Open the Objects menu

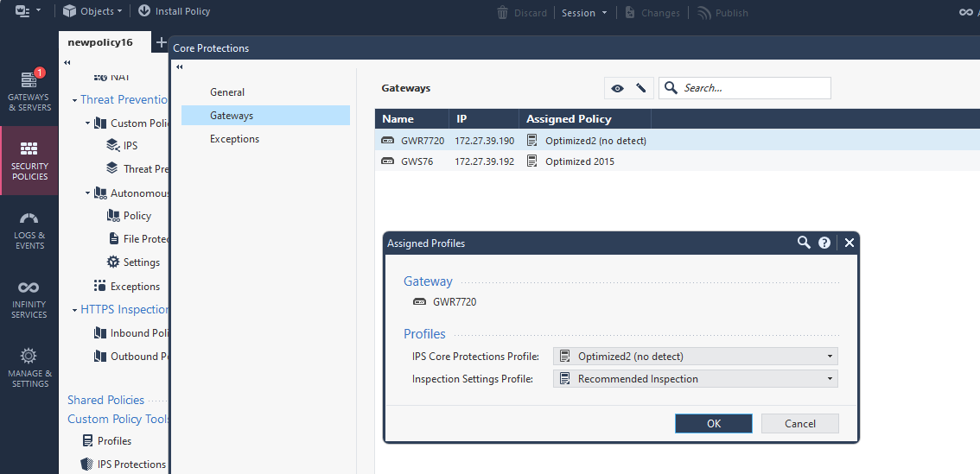point(92,11)
